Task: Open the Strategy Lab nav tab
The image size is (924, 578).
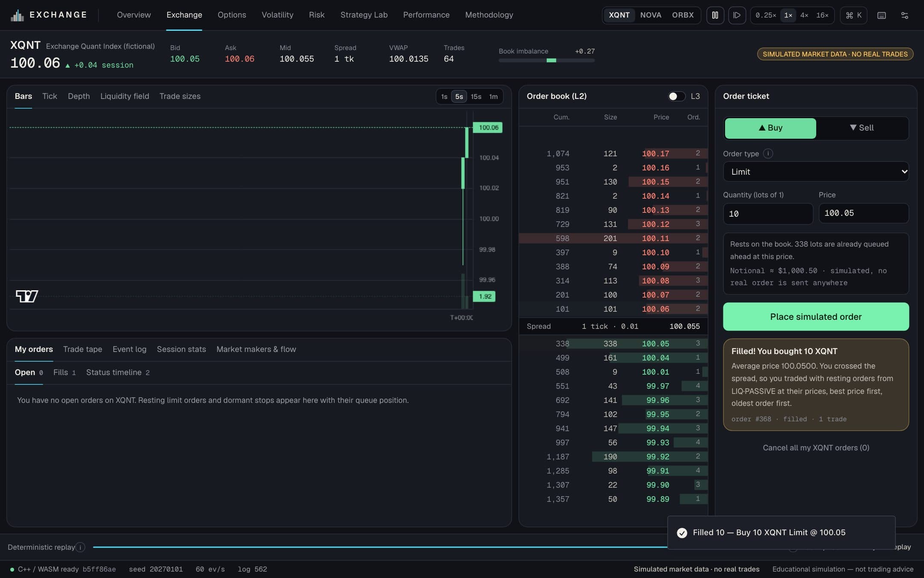Action: coord(364,15)
